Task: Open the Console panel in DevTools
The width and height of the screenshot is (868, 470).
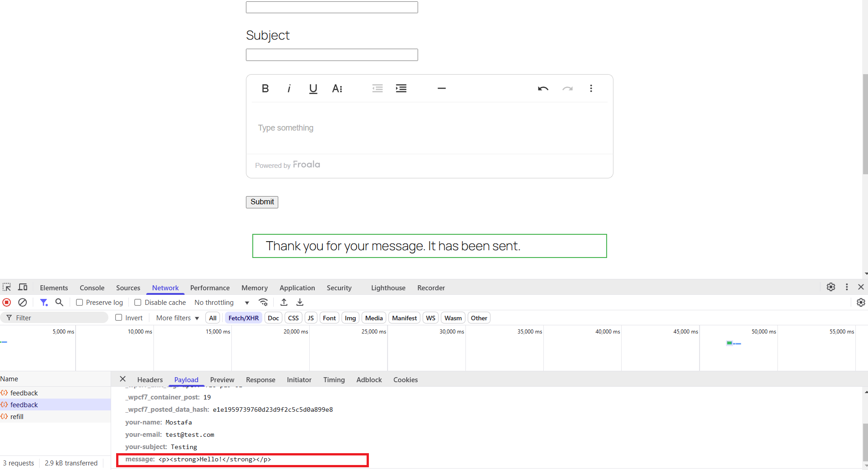Action: tap(92, 288)
